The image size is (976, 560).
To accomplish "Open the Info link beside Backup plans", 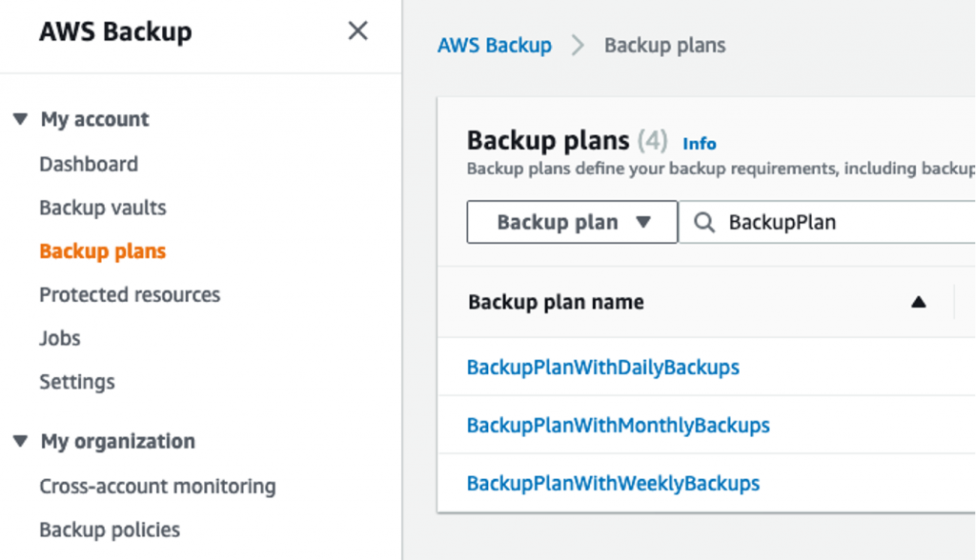I will [x=700, y=144].
